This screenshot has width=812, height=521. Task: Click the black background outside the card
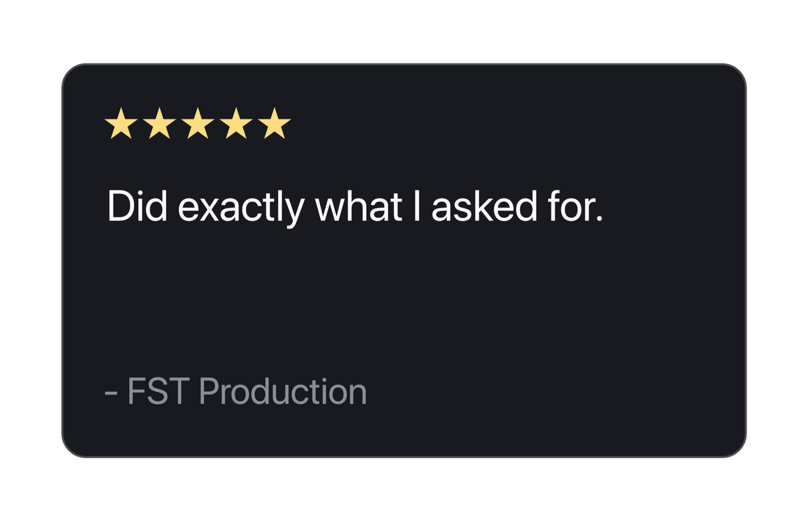401,27
